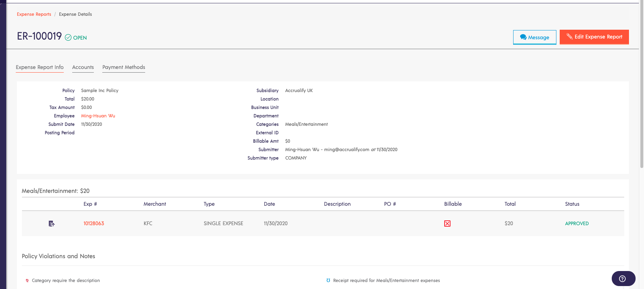Click Edit Expense Report button
Image resolution: width=644 pixels, height=289 pixels.
[594, 37]
